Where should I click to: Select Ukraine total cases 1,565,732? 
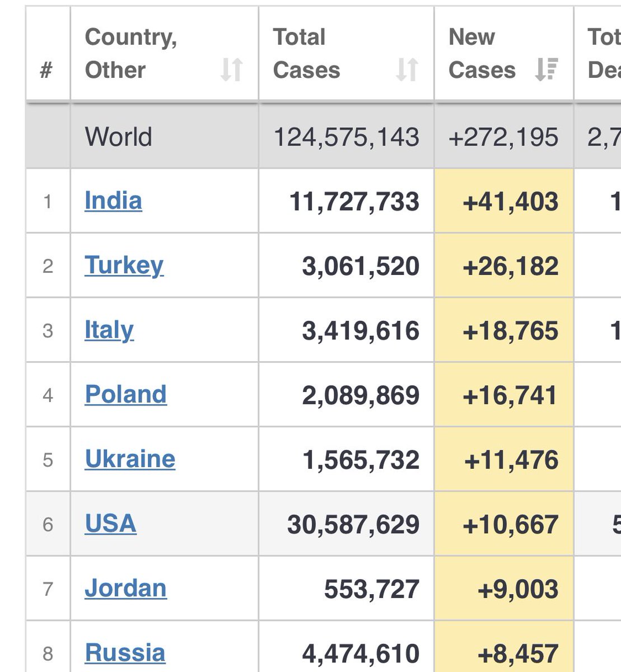[361, 460]
